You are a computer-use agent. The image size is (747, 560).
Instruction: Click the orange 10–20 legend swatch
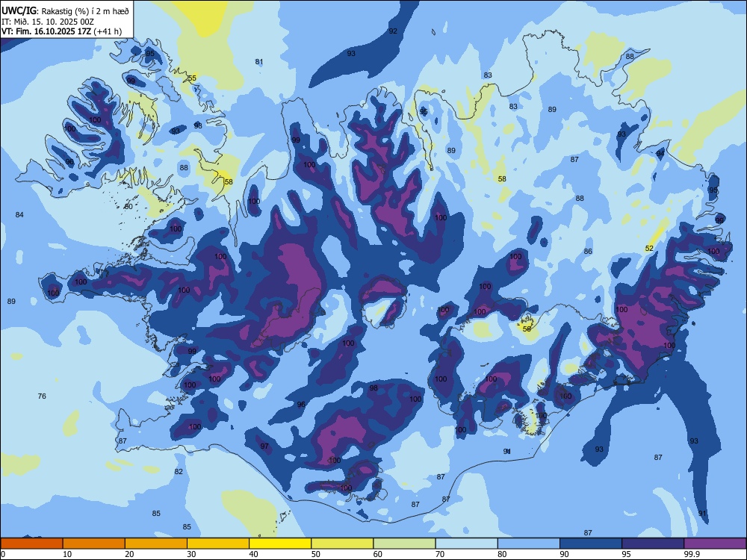94,544
